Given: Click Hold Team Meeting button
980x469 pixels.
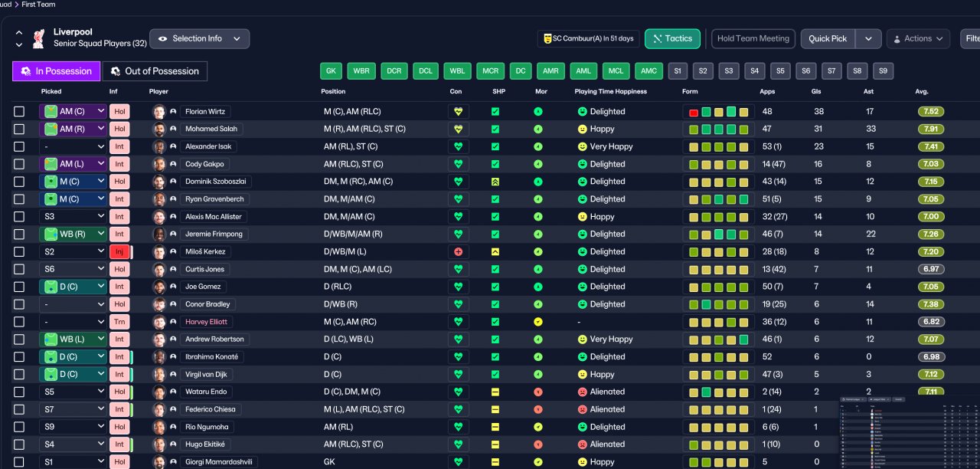Looking at the screenshot, I should coord(753,38).
